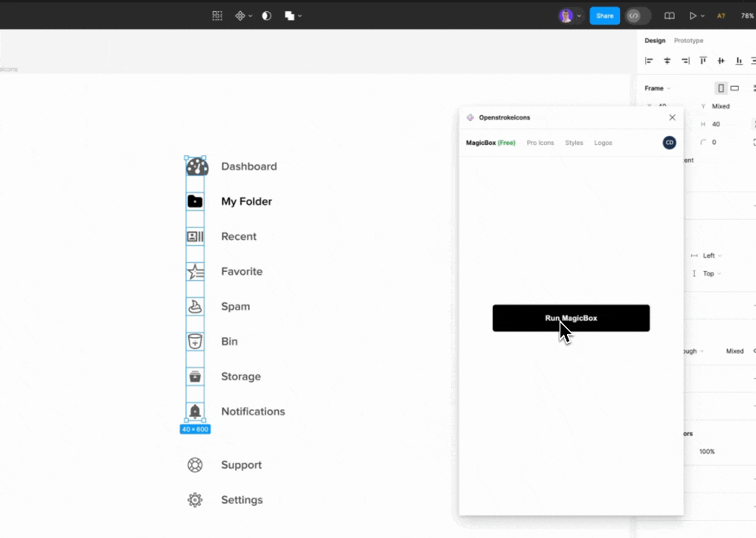This screenshot has width=756, height=538.
Task: Select the align left icon
Action: click(648, 61)
